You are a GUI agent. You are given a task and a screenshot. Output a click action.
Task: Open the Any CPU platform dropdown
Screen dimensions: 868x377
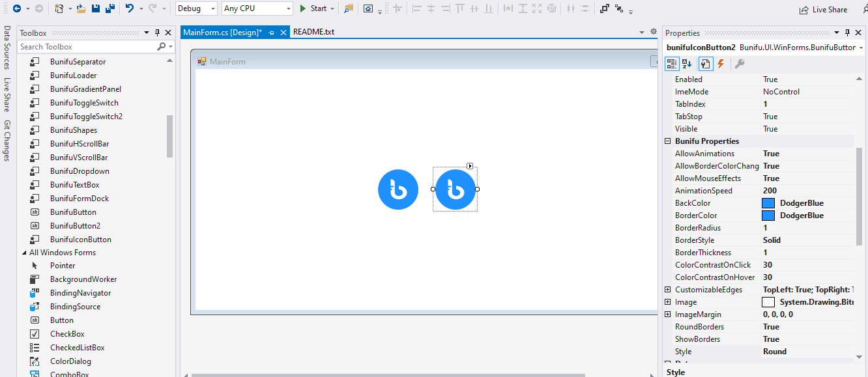coord(289,9)
